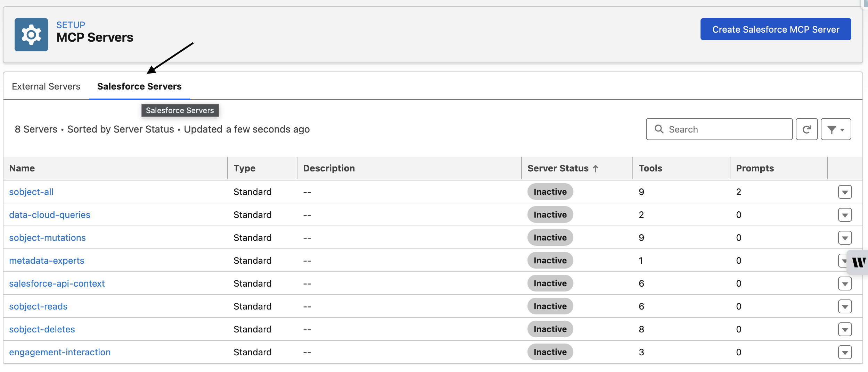Click the Tools count 1 for metadata-experts
Viewport: 868px width, 372px height.
coord(641,260)
